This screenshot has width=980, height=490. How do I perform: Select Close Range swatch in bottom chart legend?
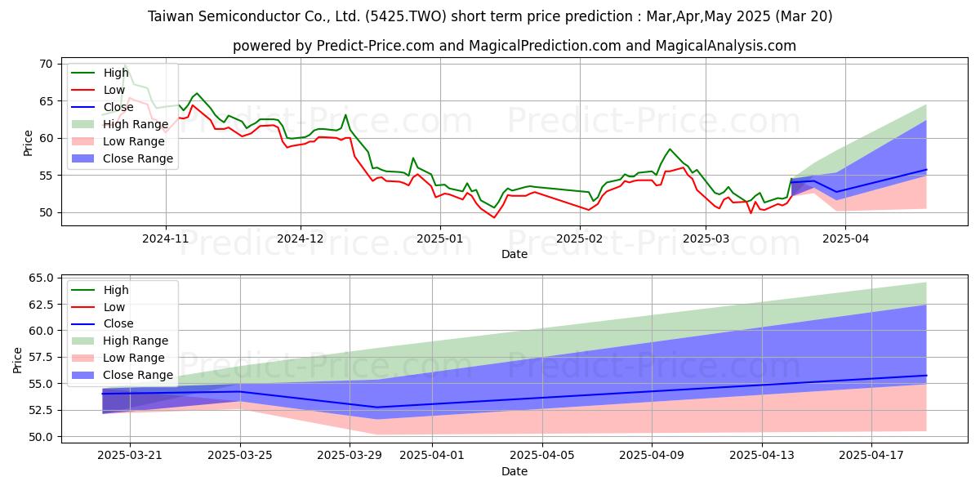click(82, 376)
